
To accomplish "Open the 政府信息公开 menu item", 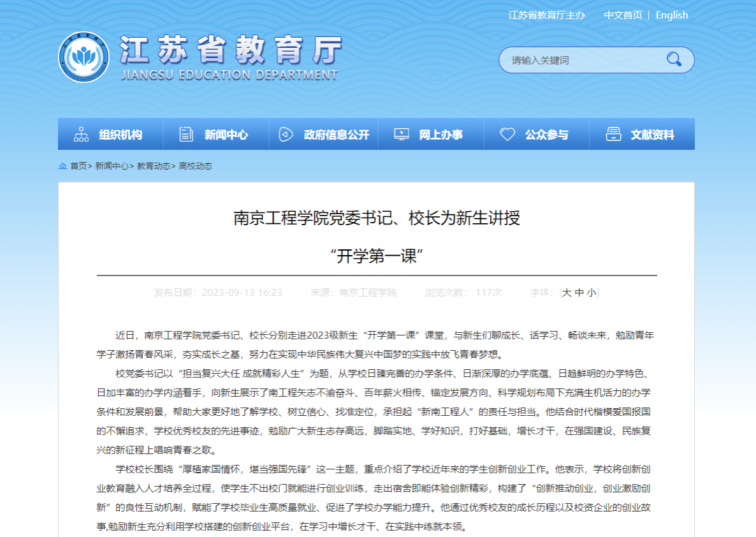I will tap(336, 135).
